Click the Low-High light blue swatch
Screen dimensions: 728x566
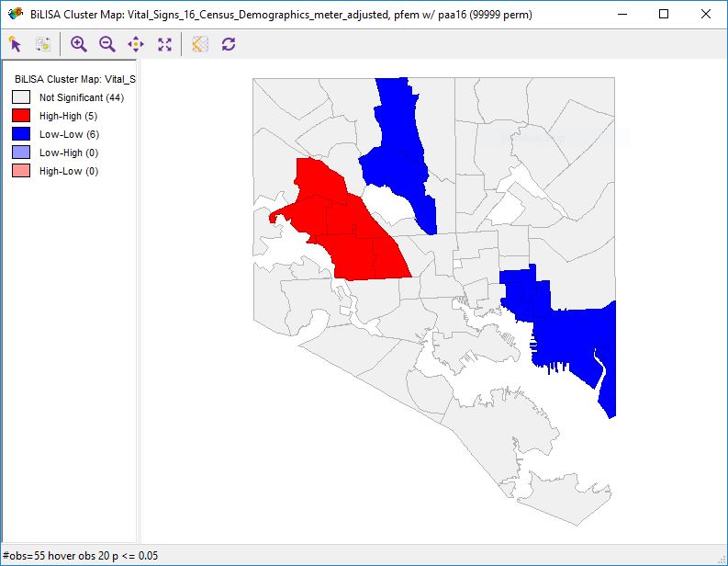[21, 153]
